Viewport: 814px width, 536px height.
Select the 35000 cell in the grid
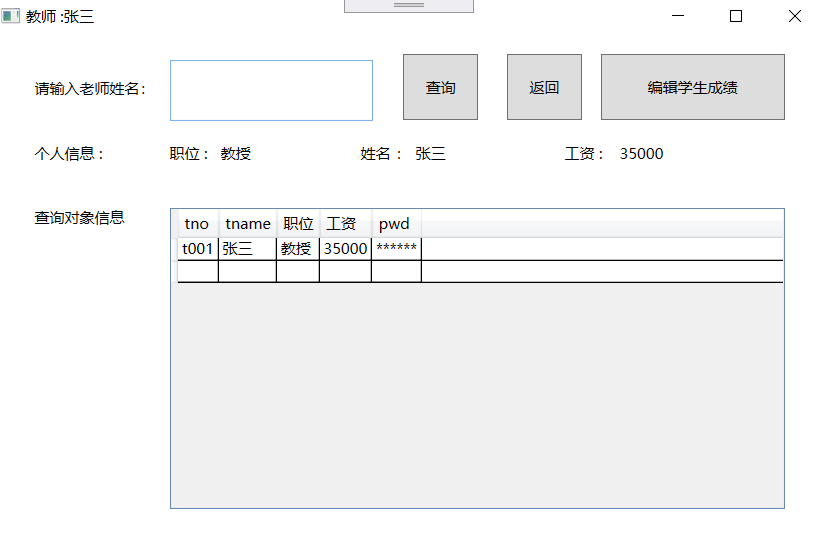pos(346,249)
